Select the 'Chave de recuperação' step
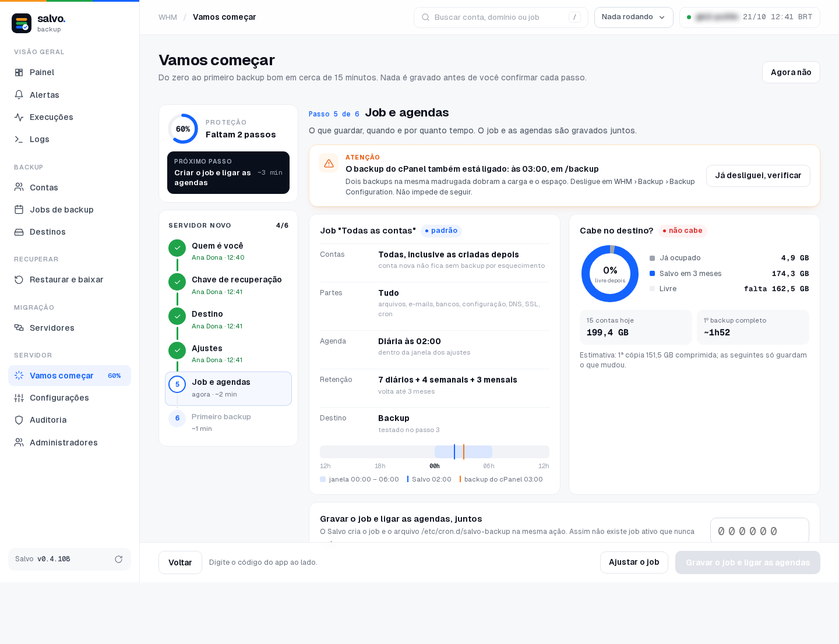 point(228,285)
